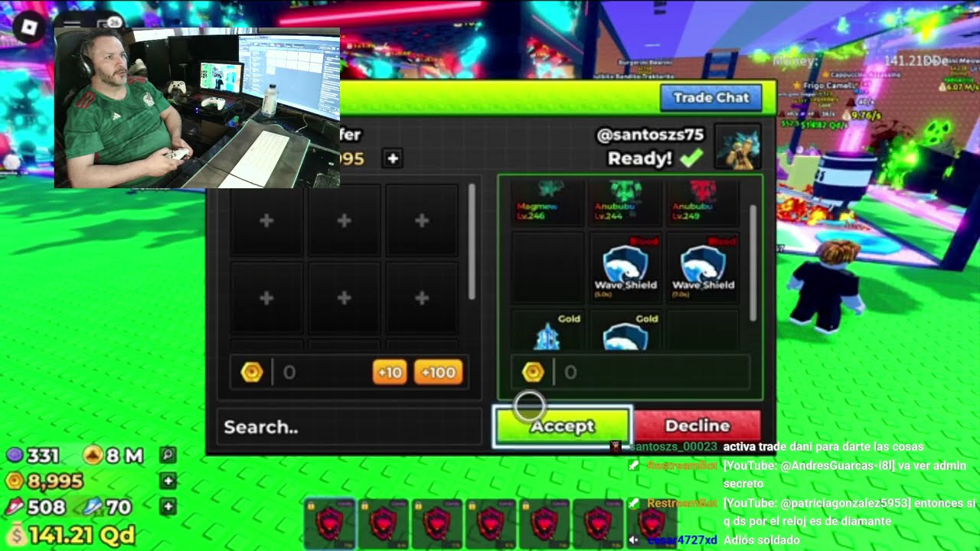Click the green Ready checkmark

click(x=691, y=158)
